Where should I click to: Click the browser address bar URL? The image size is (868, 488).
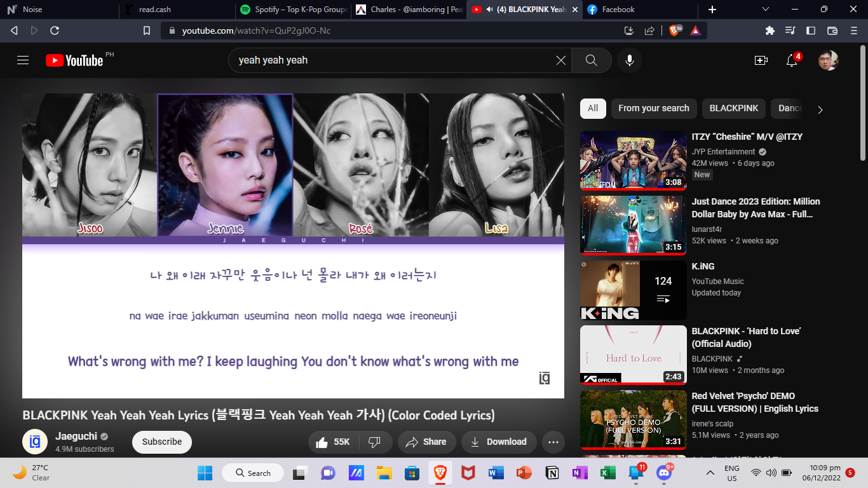coord(256,30)
